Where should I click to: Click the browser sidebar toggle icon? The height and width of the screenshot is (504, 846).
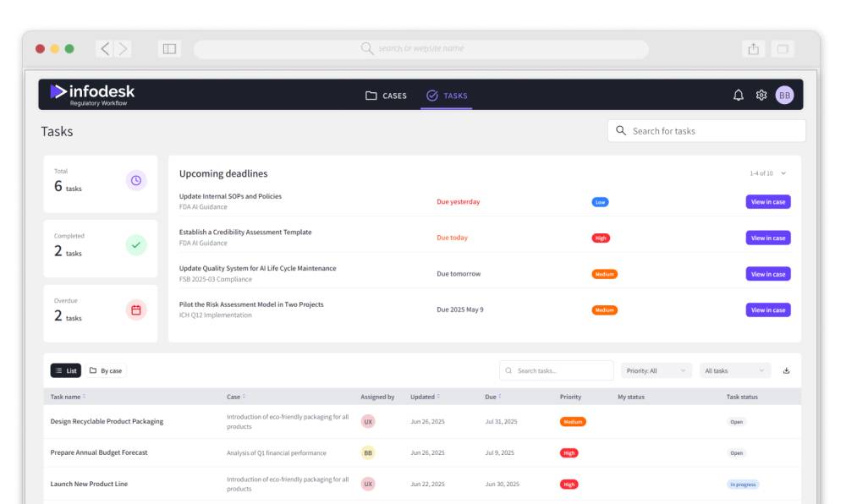pos(168,48)
